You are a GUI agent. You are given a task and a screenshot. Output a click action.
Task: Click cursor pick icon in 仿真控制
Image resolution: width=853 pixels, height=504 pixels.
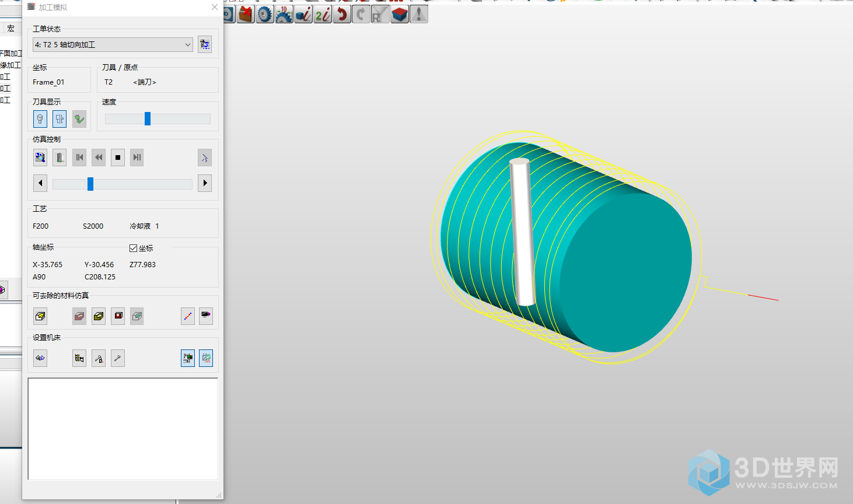click(x=205, y=157)
